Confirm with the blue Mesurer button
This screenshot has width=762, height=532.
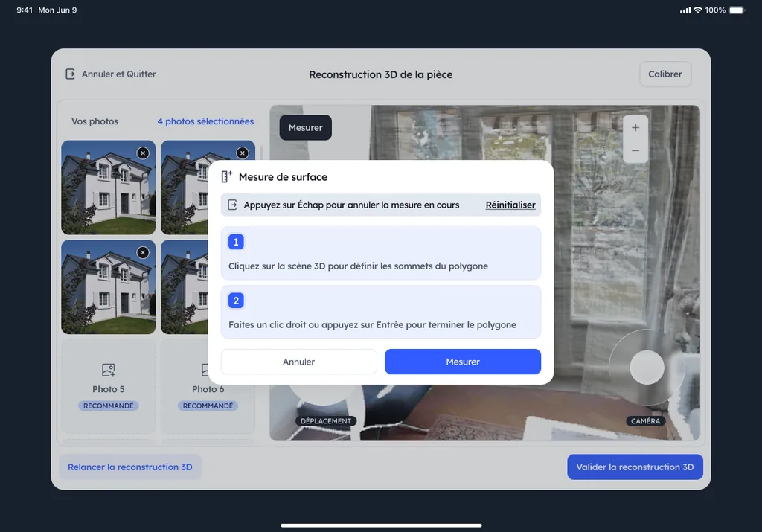click(463, 362)
